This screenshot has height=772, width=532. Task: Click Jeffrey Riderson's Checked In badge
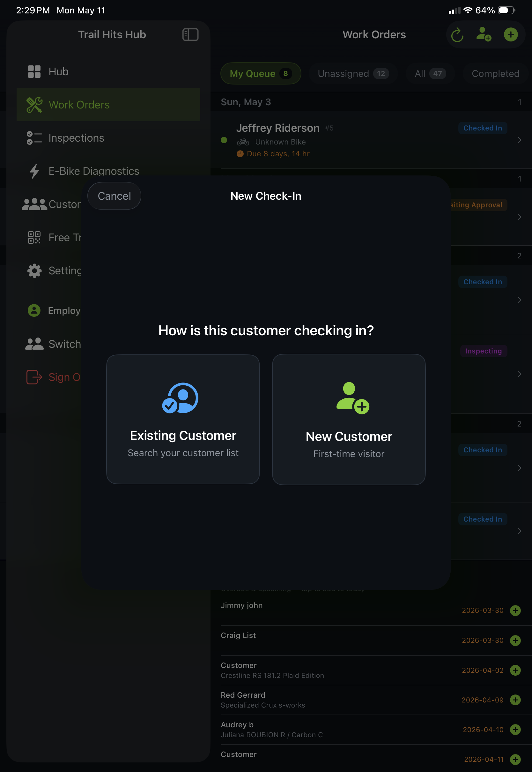click(482, 128)
